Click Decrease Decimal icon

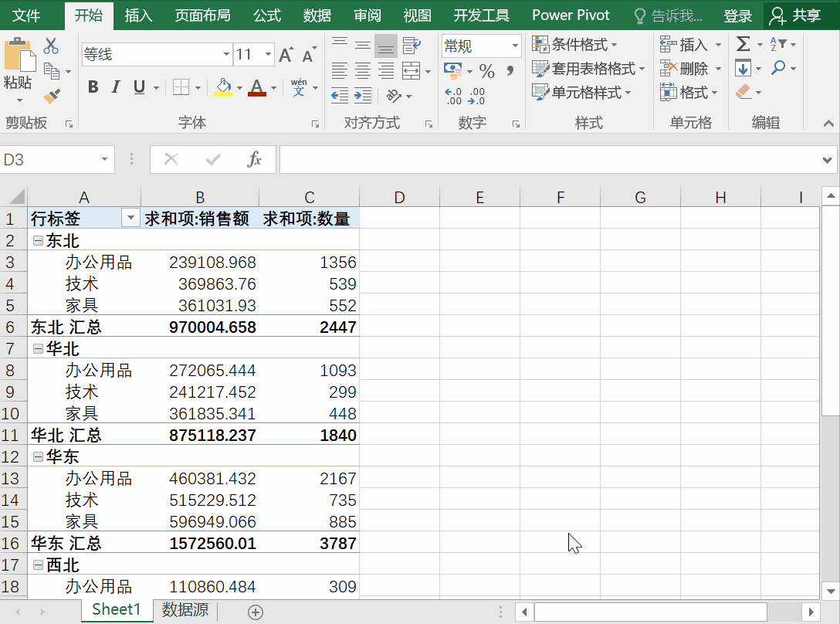pyautogui.click(x=476, y=96)
